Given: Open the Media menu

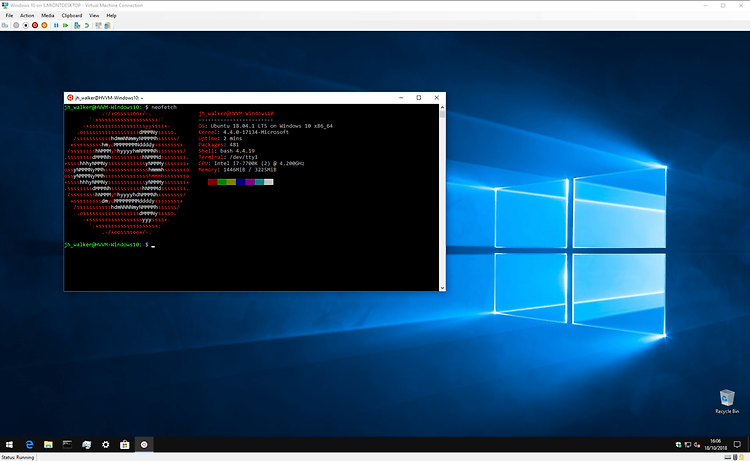Looking at the screenshot, I should coord(47,15).
